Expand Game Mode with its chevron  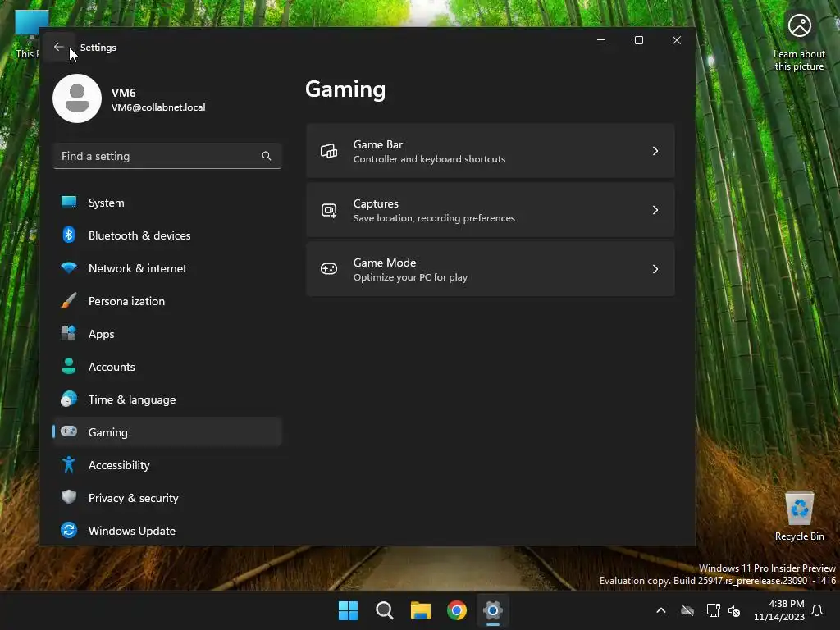click(655, 269)
